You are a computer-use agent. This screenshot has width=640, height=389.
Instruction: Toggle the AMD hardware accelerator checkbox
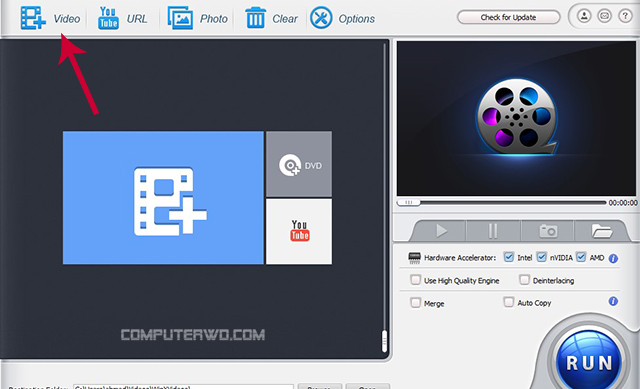coord(581,257)
